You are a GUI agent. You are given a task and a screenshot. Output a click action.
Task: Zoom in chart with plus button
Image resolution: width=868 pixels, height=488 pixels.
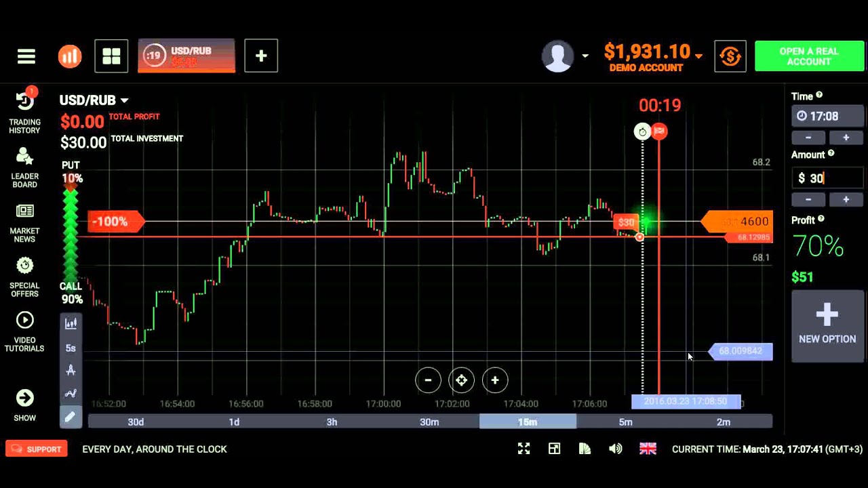click(495, 380)
